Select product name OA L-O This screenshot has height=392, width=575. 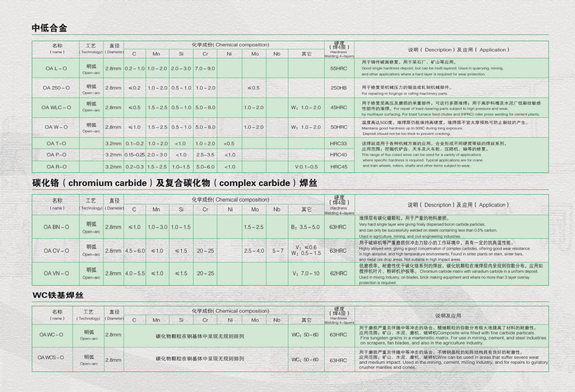(56, 68)
